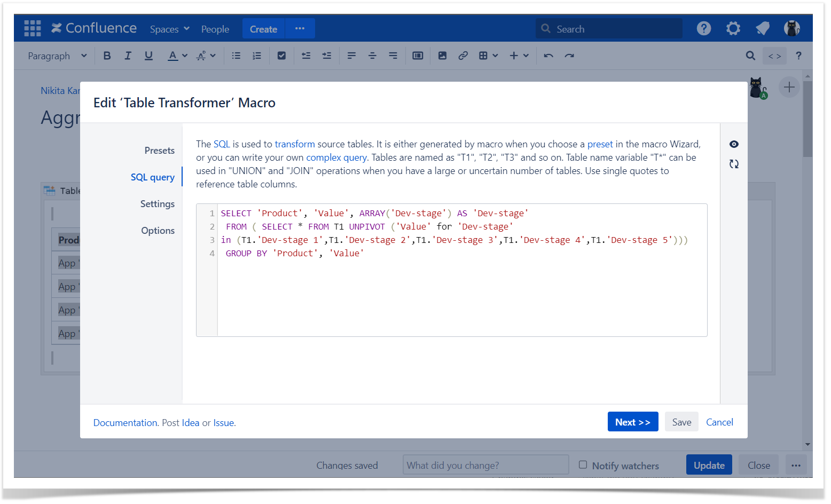Image resolution: width=831 pixels, height=504 pixels.
Task: Click the refresh icon in macro dialog
Action: (x=734, y=164)
